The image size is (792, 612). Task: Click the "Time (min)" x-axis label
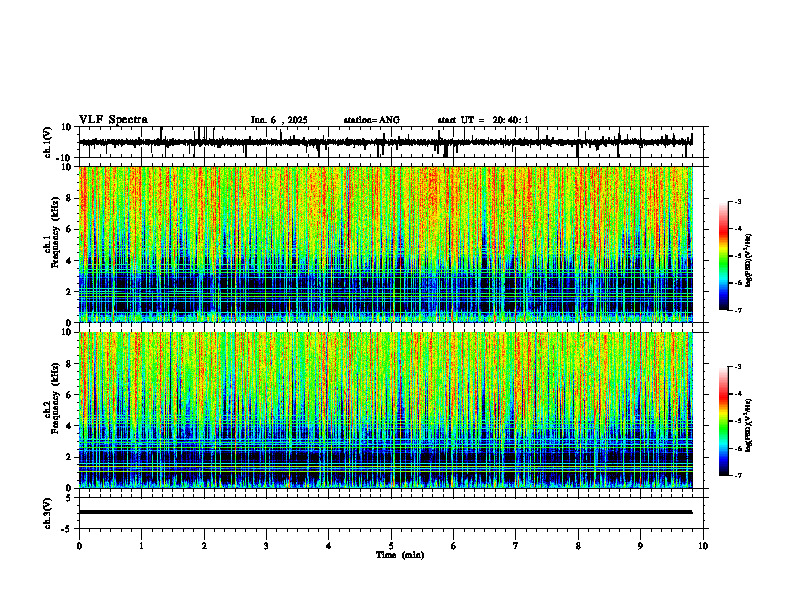pyautogui.click(x=400, y=555)
